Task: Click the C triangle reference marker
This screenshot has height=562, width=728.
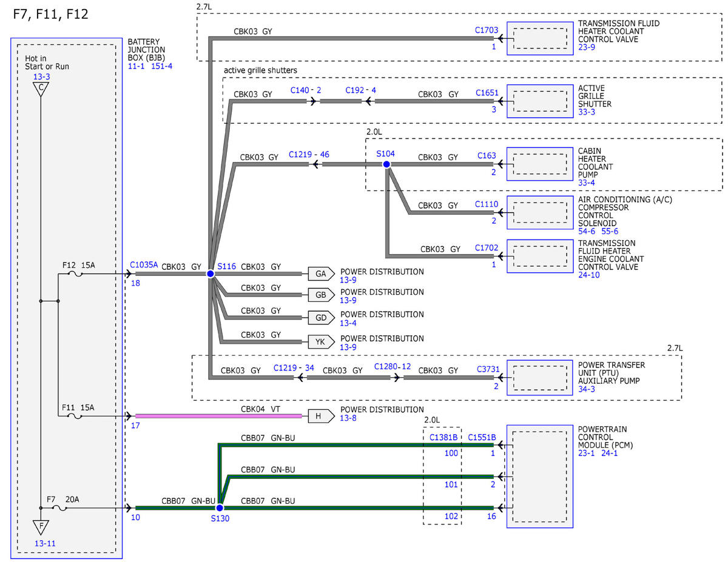Action: point(40,89)
